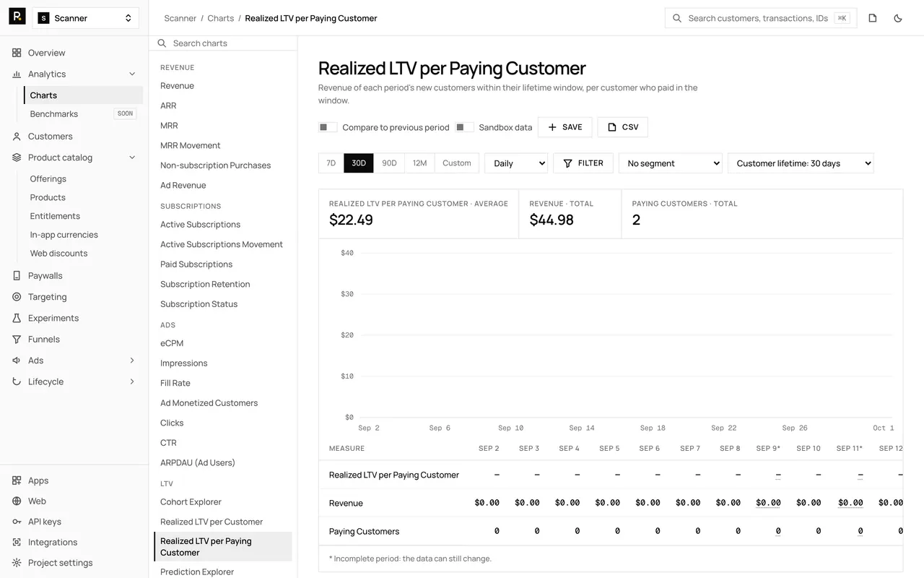924x578 pixels.
Task: Select the Custom time range tab
Action: (457, 163)
